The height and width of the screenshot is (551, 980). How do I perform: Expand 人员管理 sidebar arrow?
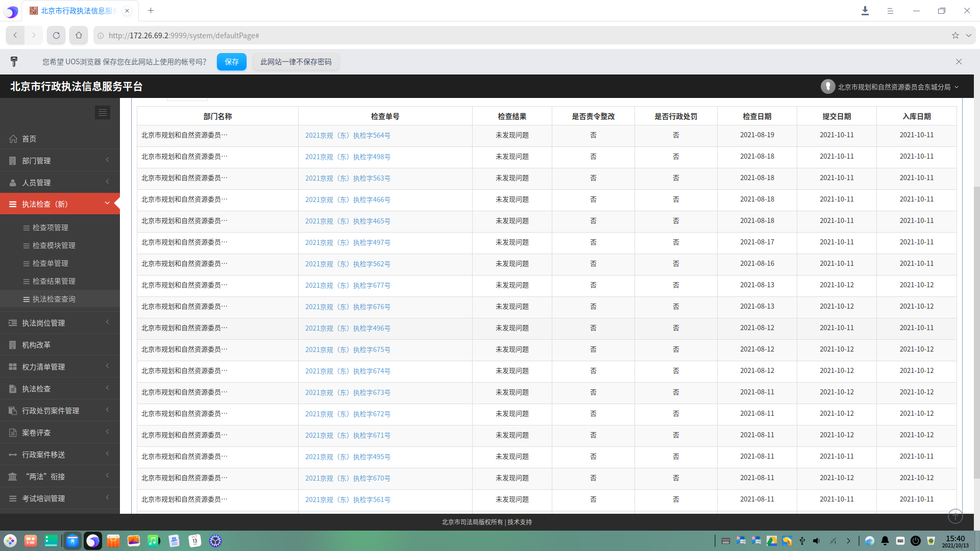point(107,182)
